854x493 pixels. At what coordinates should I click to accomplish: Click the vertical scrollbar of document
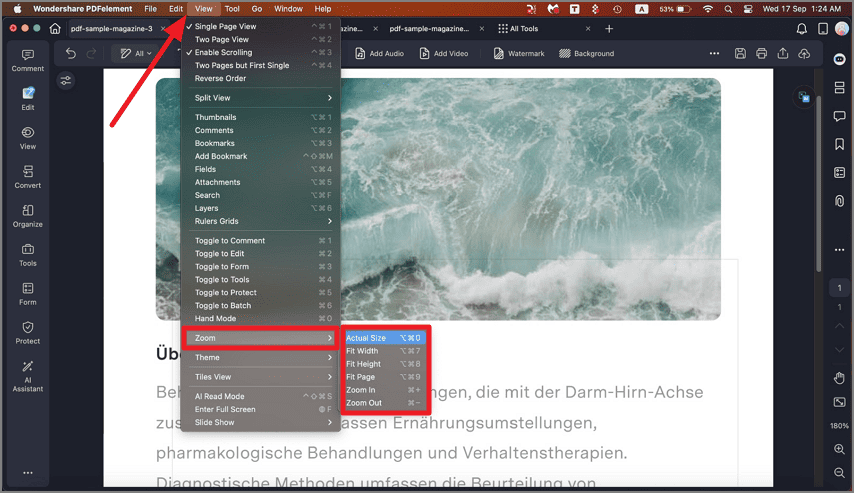(818, 183)
